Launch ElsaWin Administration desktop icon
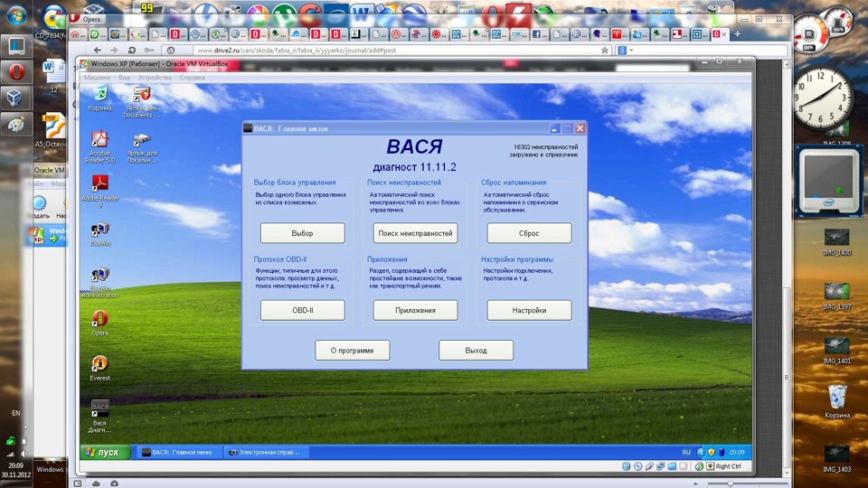 coord(99,282)
